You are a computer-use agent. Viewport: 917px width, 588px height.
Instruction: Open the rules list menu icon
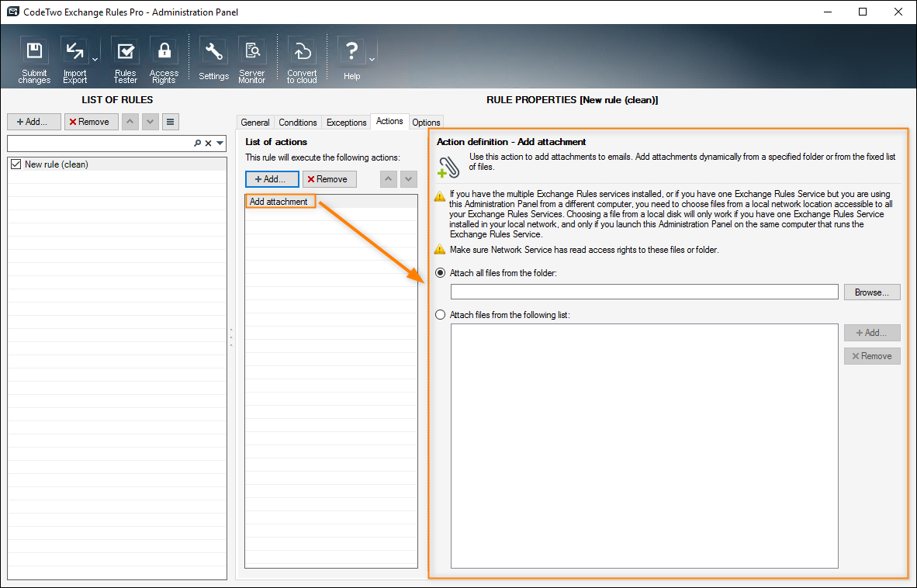(170, 122)
